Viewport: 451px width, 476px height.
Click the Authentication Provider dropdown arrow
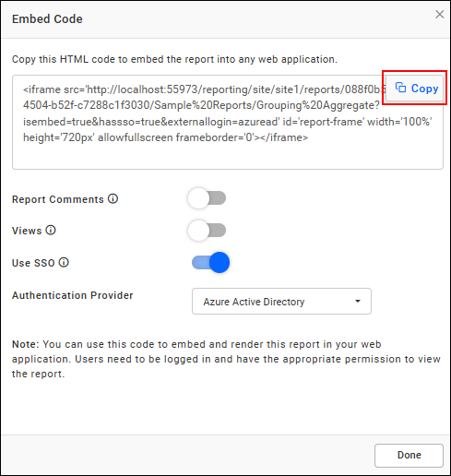[x=358, y=301]
